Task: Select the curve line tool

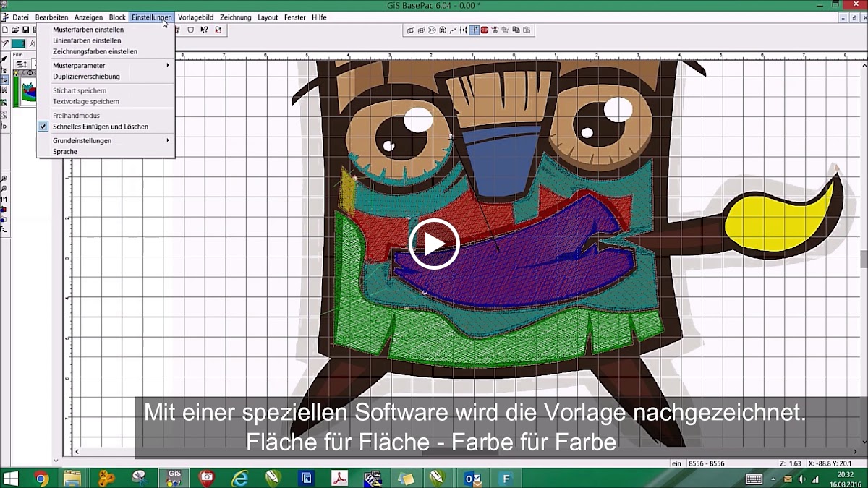Action: pyautogui.click(x=454, y=30)
